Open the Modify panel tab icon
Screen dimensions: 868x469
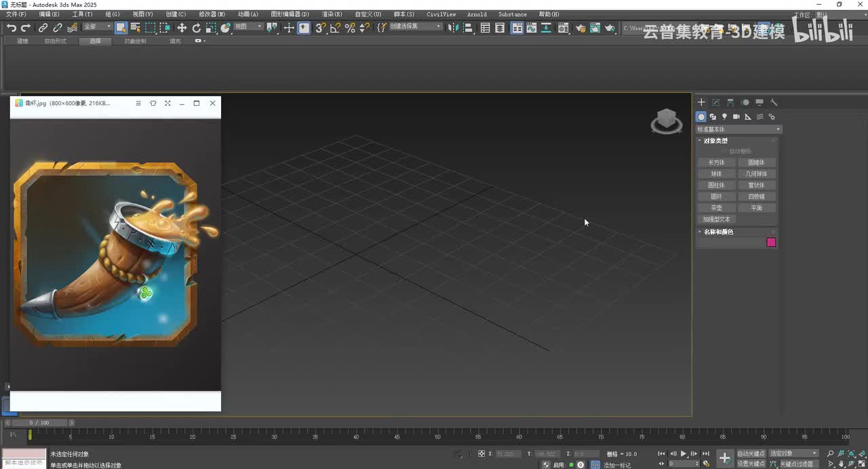click(715, 102)
